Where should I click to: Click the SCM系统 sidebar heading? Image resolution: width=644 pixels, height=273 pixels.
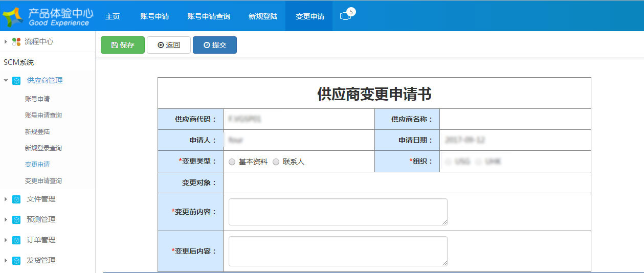point(19,62)
